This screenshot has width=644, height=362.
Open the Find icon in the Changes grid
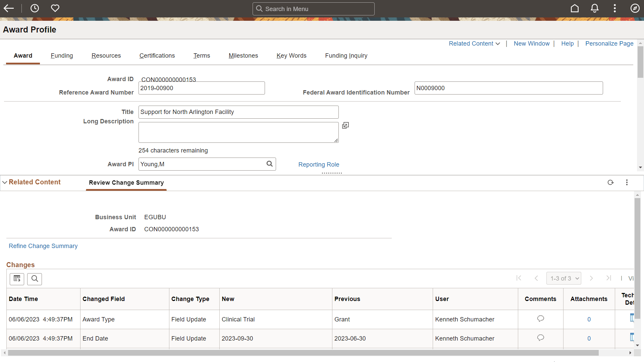pyautogui.click(x=34, y=279)
